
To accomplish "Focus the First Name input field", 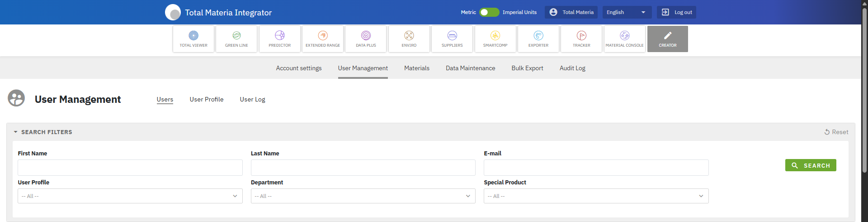I will [130, 168].
